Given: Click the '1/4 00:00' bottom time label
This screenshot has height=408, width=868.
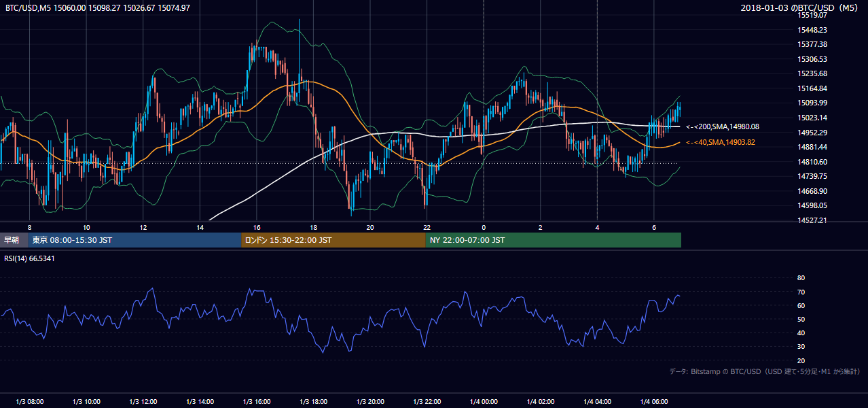Looking at the screenshot, I should click(484, 401).
